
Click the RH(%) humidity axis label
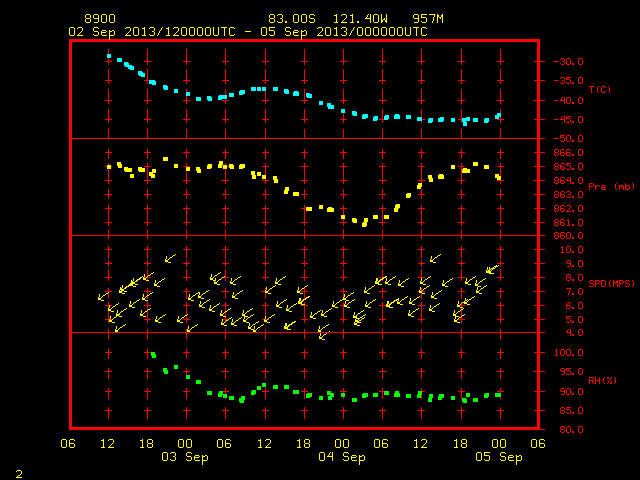click(x=602, y=380)
